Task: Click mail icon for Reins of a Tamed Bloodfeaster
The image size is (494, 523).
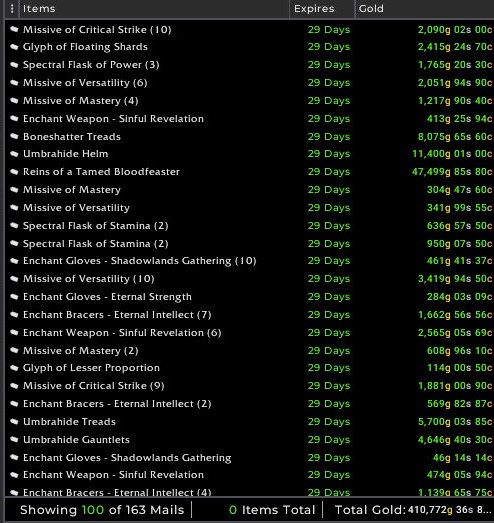Action: [x=14, y=172]
